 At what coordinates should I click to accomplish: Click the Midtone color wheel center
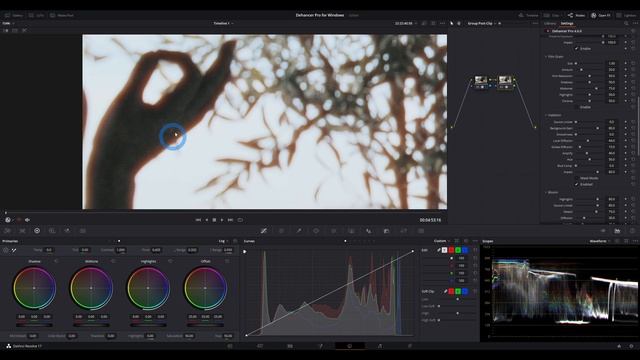click(91, 288)
